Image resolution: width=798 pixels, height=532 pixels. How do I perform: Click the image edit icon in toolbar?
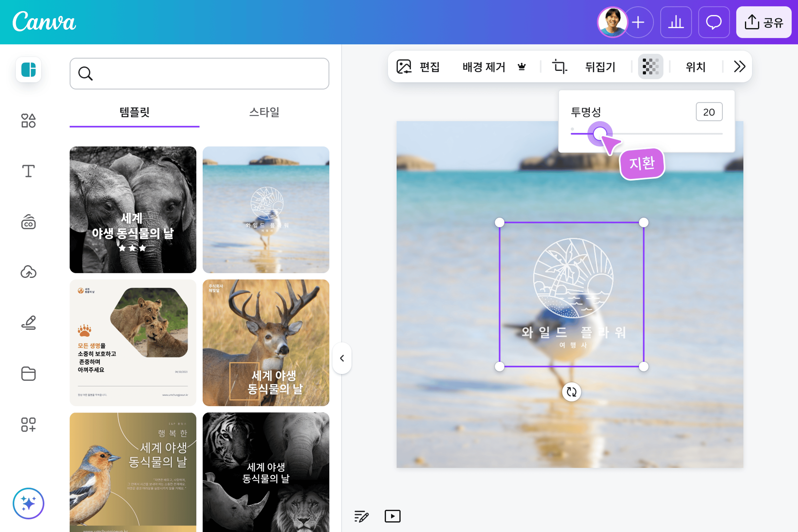click(x=404, y=66)
